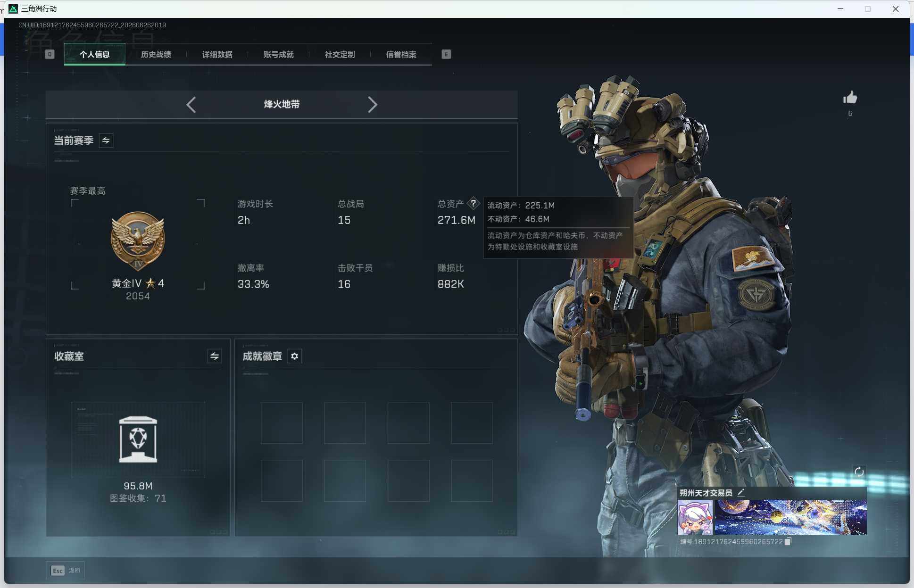Click the 击败干员 value 16
Viewport: 914px width, 588px height.
344,284
